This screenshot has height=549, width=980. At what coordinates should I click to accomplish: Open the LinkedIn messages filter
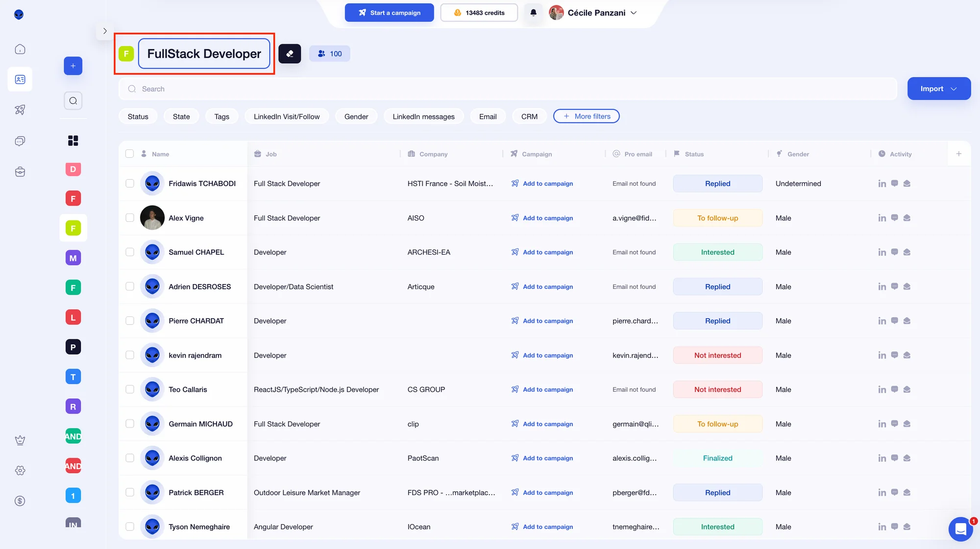(x=423, y=117)
